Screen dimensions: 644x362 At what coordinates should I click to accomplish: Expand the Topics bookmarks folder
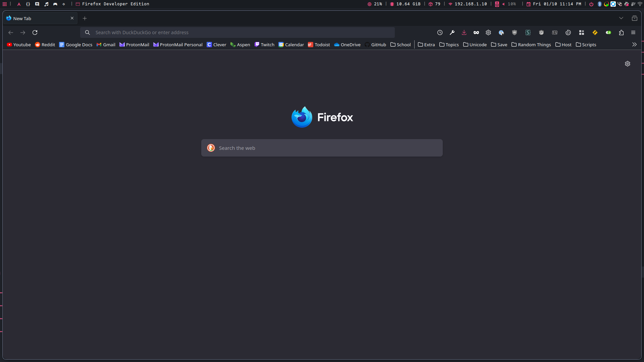[449, 45]
